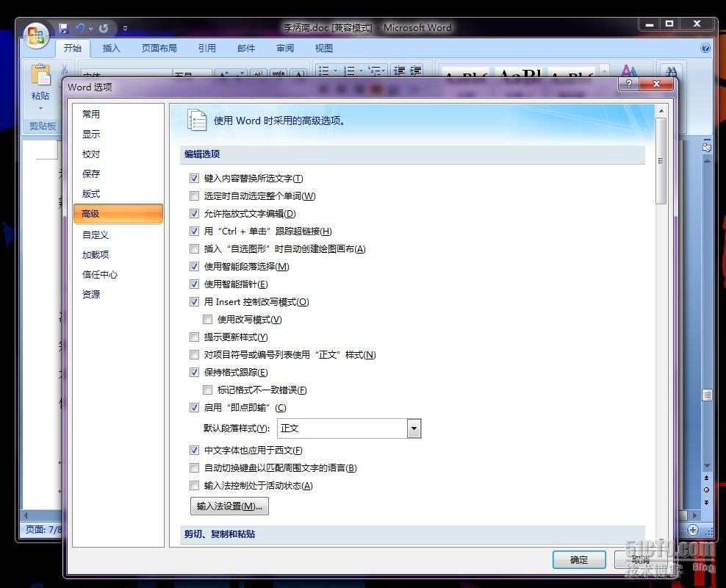Click the Cut scissors icon in ribbon

point(65,70)
